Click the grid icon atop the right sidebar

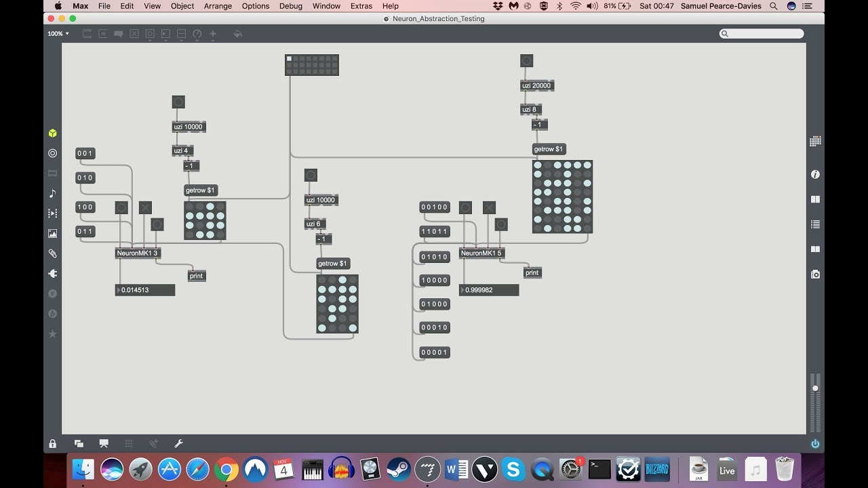pyautogui.click(x=815, y=141)
